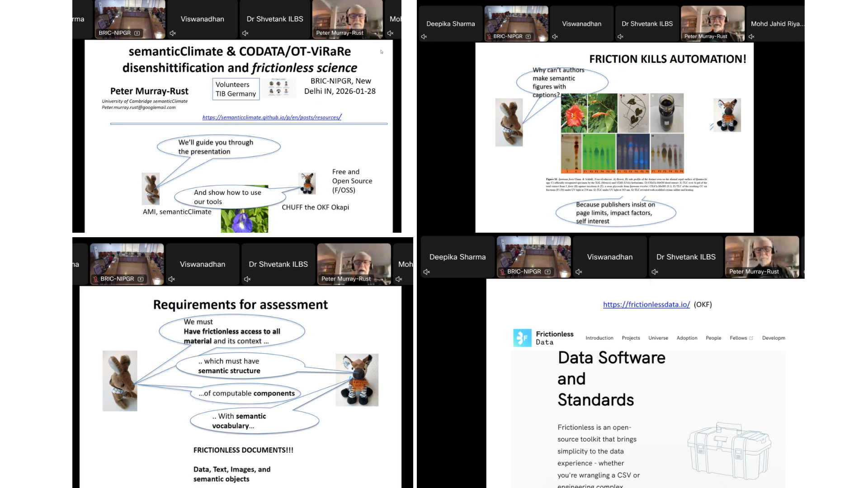Click the Frictionless Data logo icon

click(522, 338)
